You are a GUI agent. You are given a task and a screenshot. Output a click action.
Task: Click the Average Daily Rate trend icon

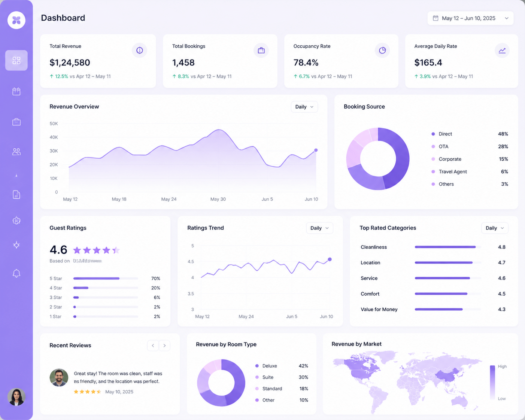(x=502, y=50)
